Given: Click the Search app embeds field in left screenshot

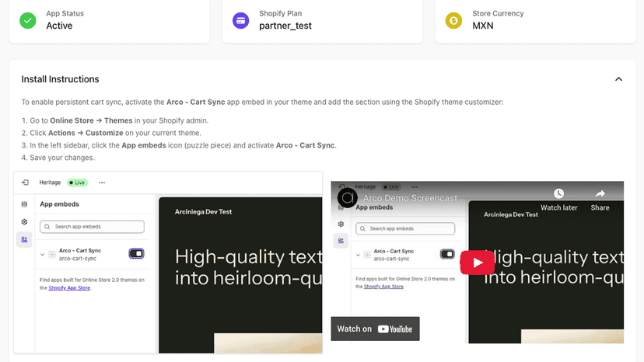Looking at the screenshot, I should (92, 227).
